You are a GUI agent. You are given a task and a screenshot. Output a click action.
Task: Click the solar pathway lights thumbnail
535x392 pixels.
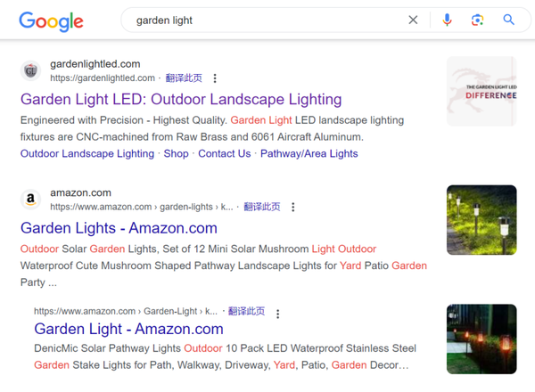481,220
